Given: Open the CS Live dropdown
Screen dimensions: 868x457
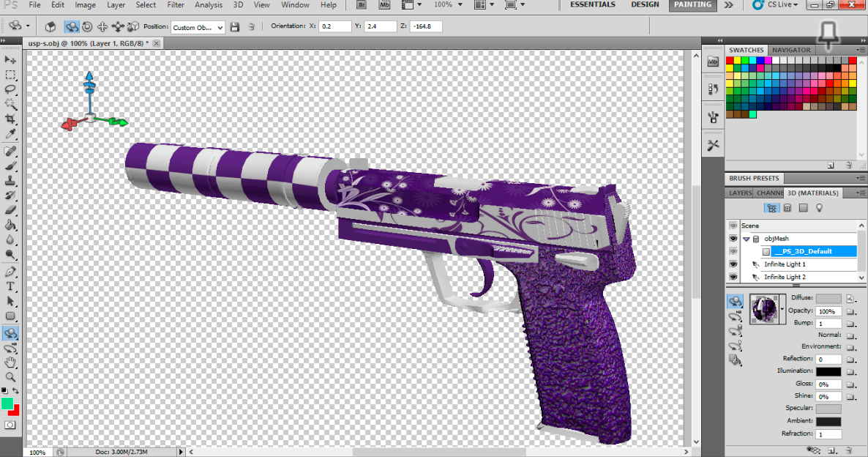Looking at the screenshot, I should point(776,5).
